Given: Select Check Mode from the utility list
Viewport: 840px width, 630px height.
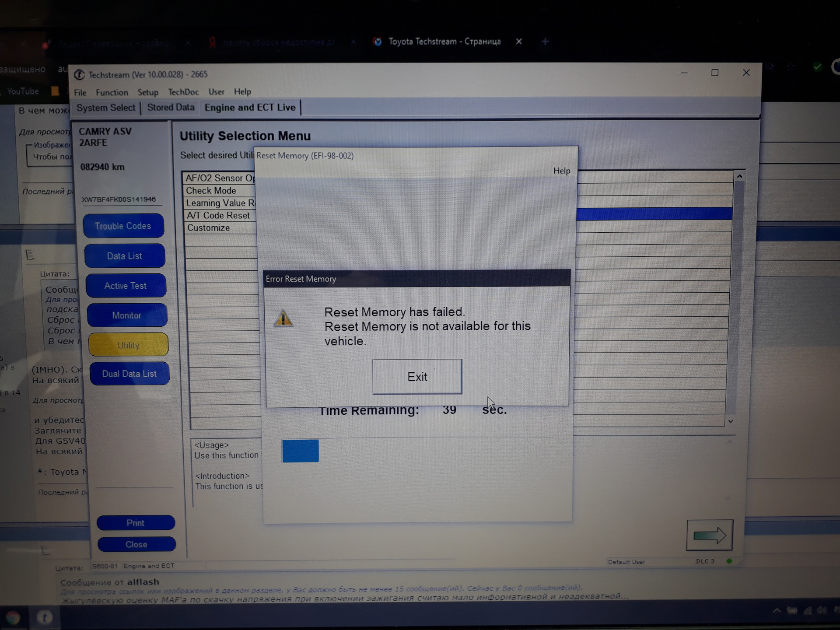Looking at the screenshot, I should pyautogui.click(x=211, y=191).
